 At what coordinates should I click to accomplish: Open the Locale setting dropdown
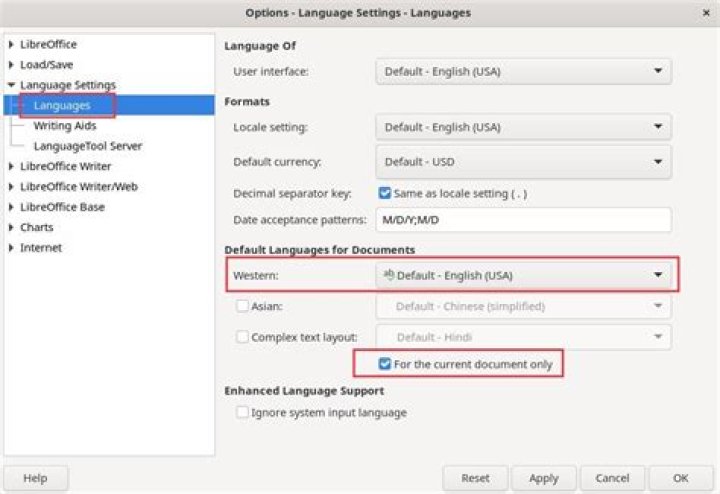pyautogui.click(x=523, y=127)
